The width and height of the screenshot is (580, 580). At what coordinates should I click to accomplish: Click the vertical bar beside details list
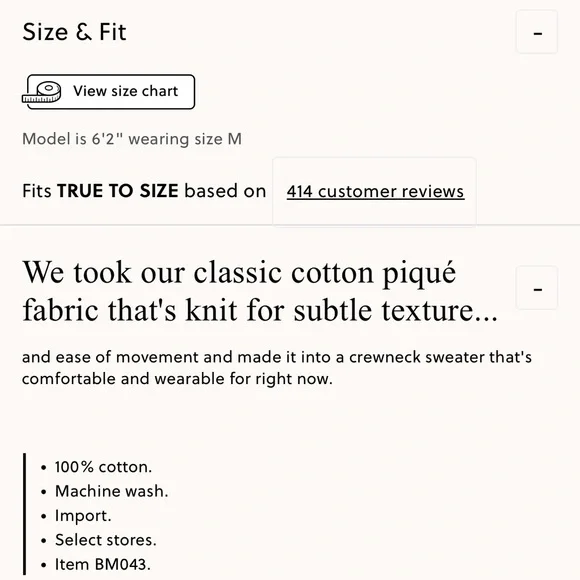pyautogui.click(x=24, y=514)
